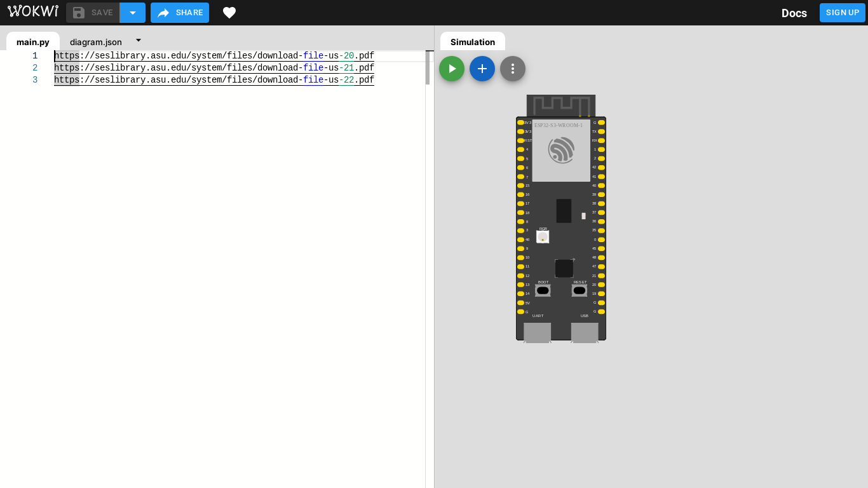Click pin 46 on the board

(521, 240)
